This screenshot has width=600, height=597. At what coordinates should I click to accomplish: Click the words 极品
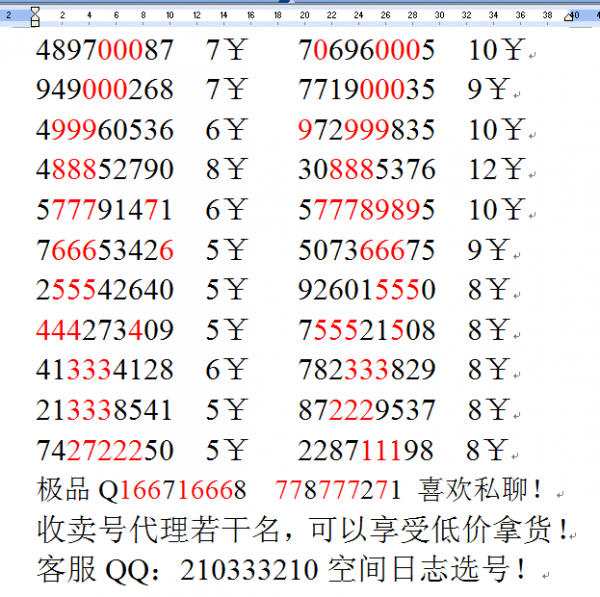(63, 490)
